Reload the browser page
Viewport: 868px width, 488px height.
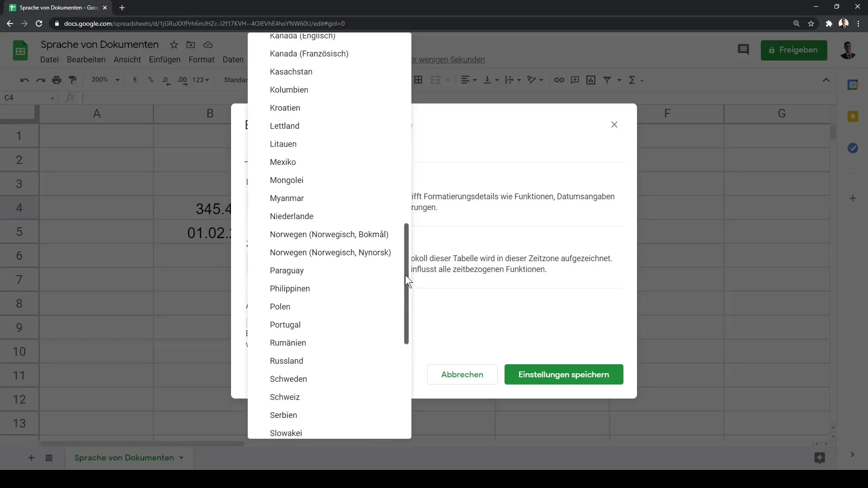[39, 23]
